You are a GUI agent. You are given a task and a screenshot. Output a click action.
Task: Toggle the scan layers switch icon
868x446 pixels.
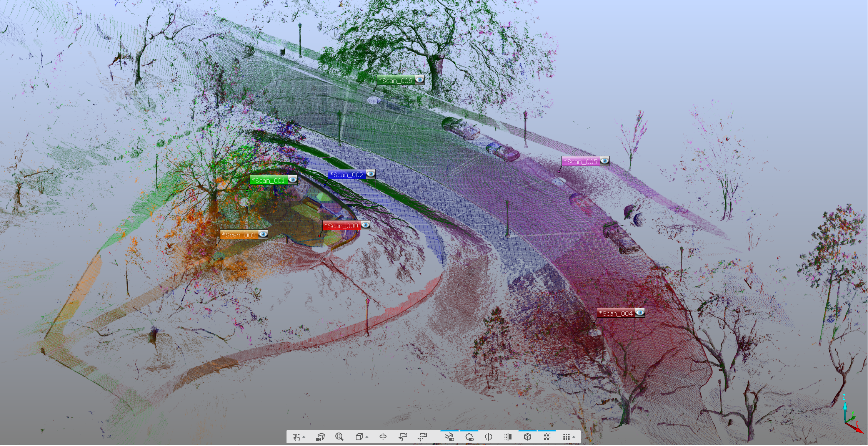(449, 437)
